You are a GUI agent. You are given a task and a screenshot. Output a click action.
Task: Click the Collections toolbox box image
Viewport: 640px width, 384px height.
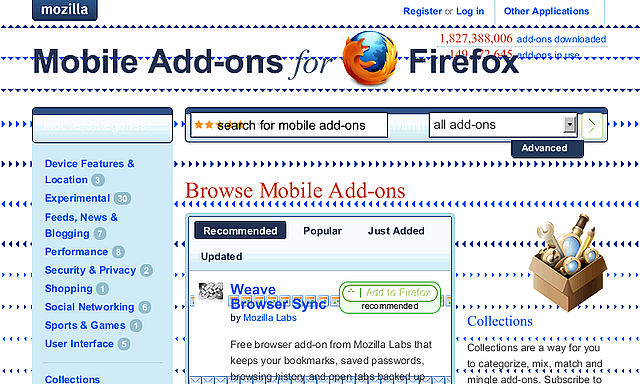pos(568,262)
